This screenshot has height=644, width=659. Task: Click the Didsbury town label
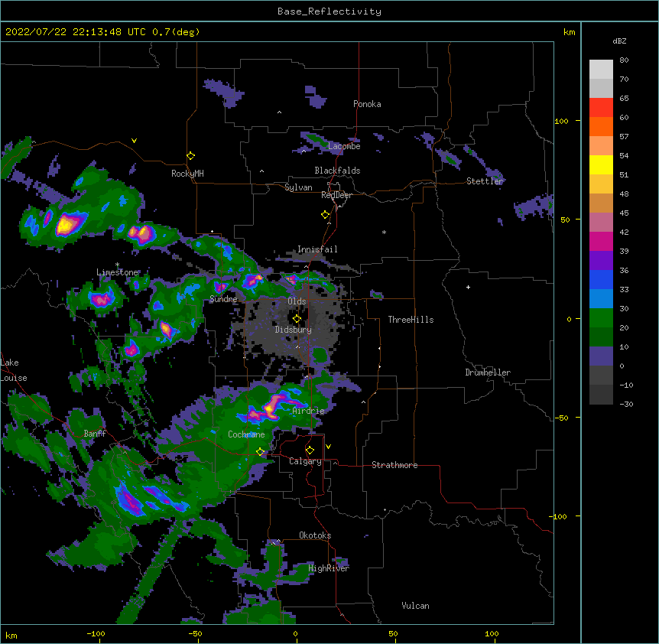point(294,330)
